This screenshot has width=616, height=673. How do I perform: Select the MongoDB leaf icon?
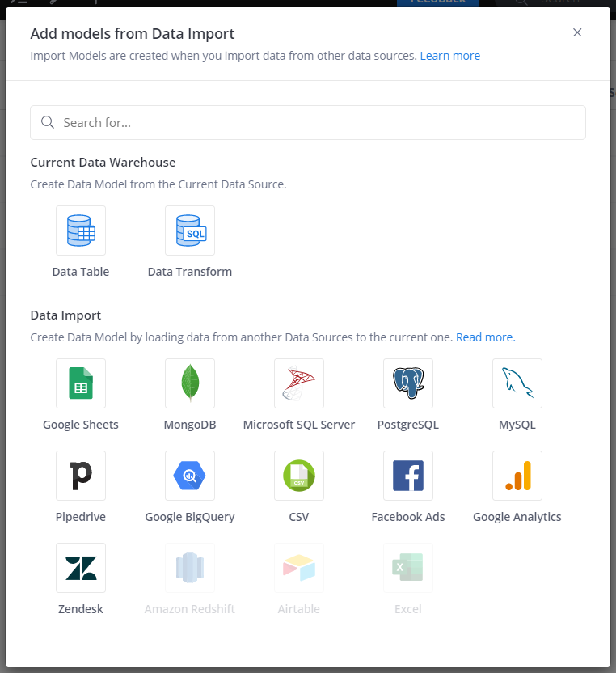(190, 383)
